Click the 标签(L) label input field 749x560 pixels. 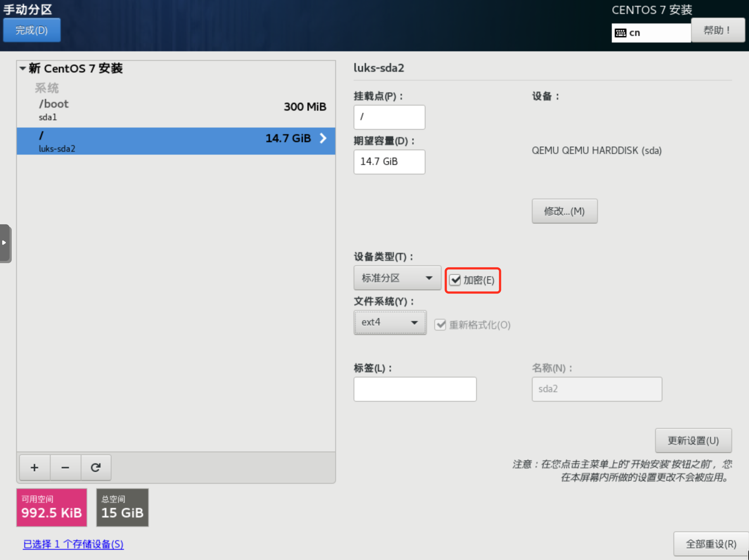click(x=415, y=389)
